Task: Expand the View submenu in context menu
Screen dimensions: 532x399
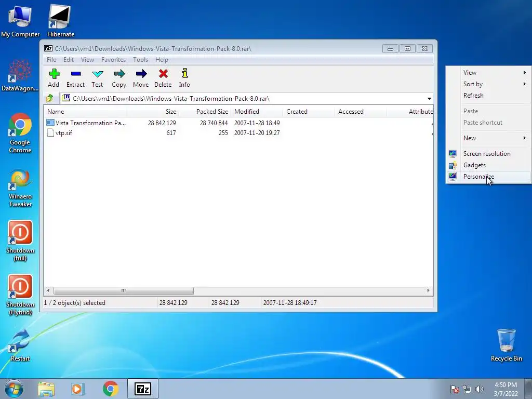Action: coord(488,73)
